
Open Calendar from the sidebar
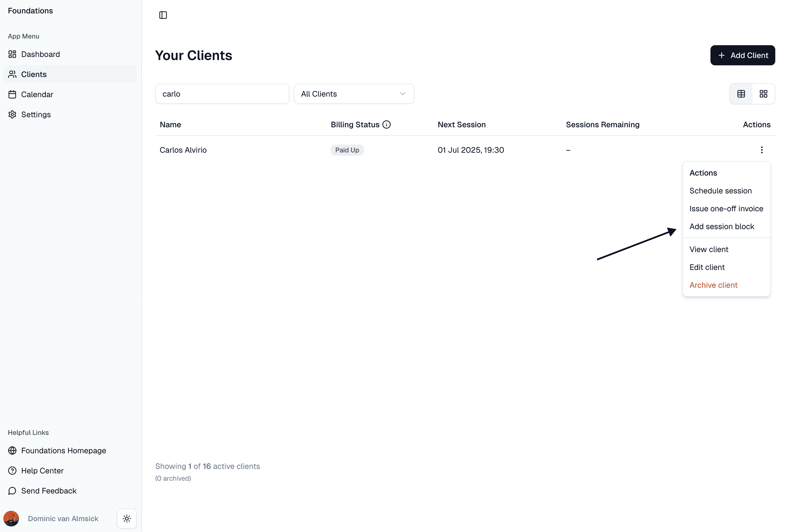pos(37,94)
